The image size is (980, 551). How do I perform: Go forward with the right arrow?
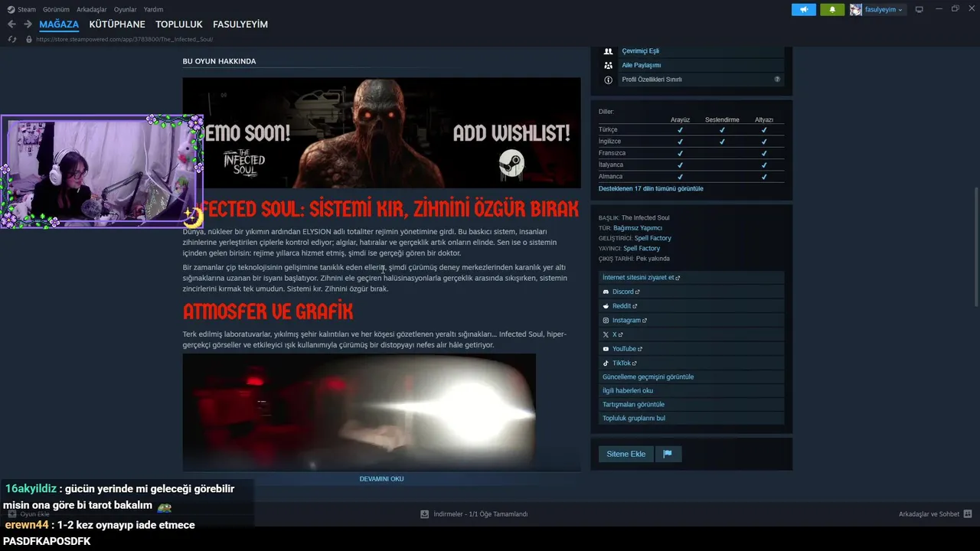pyautogui.click(x=28, y=24)
